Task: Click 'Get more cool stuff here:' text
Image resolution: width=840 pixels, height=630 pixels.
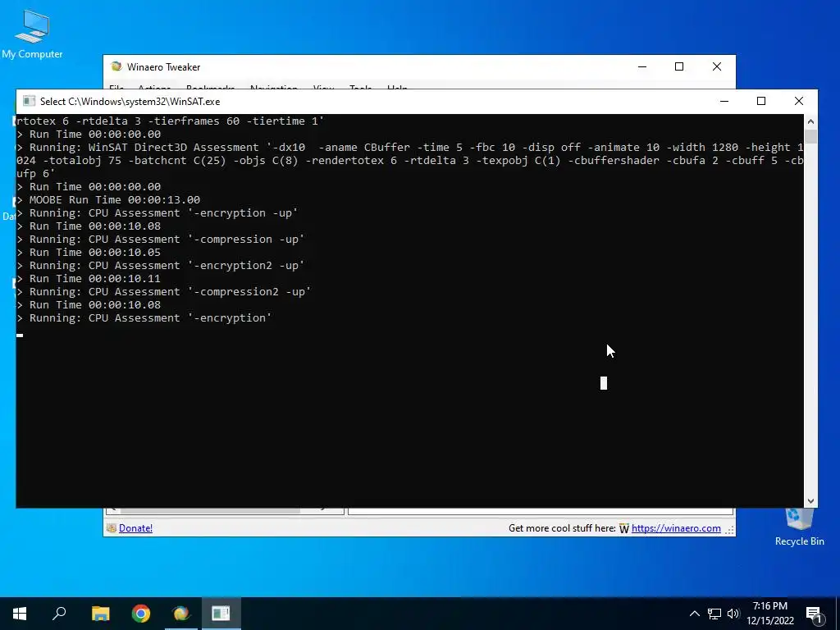Action: click(562, 528)
